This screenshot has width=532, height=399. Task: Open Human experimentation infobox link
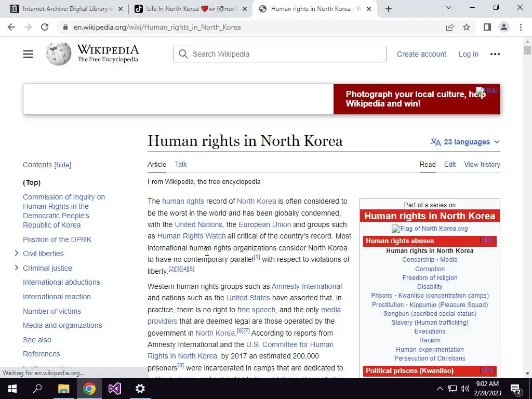pos(430,349)
